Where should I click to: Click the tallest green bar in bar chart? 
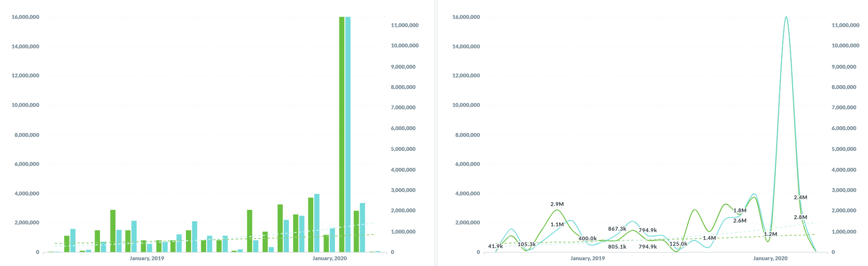tap(342, 134)
